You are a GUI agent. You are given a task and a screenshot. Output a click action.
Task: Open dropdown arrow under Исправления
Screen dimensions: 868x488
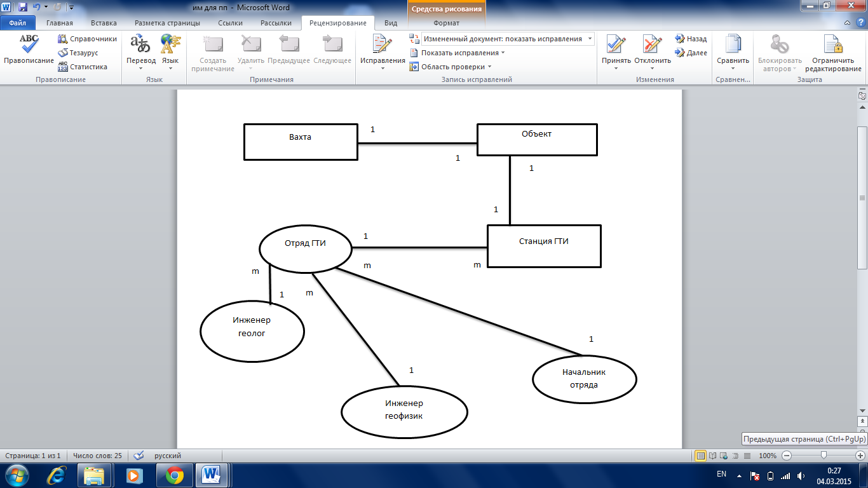(x=383, y=69)
